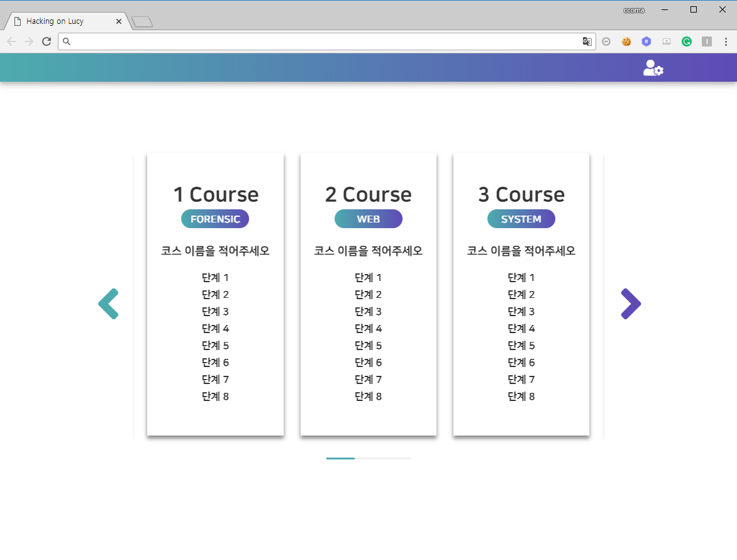
Task: Open 단계 5 in 2 Course card
Action: 368,345
